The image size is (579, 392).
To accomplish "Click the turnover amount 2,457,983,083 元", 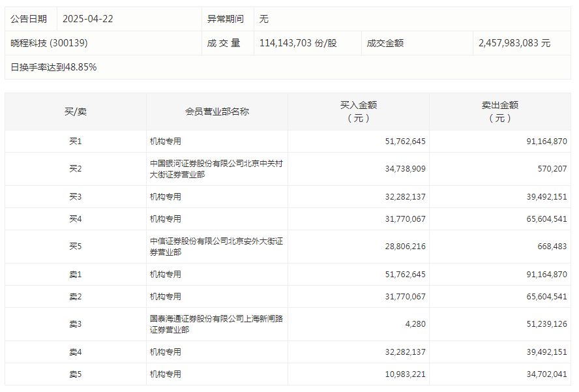I will pyautogui.click(x=514, y=43).
